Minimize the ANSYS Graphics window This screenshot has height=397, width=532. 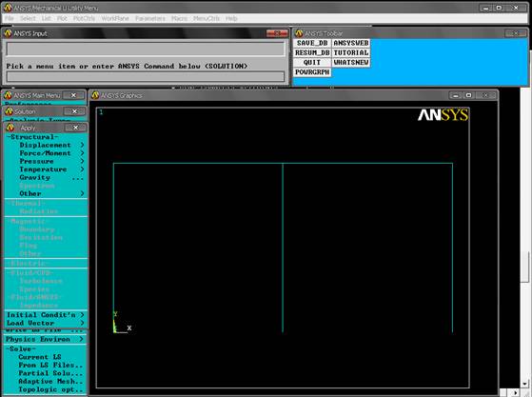[455, 95]
